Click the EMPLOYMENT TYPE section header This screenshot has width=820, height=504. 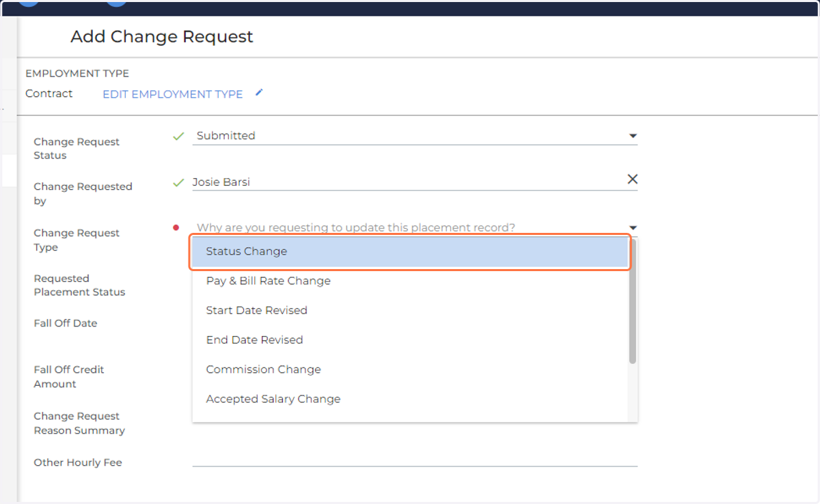pos(77,73)
